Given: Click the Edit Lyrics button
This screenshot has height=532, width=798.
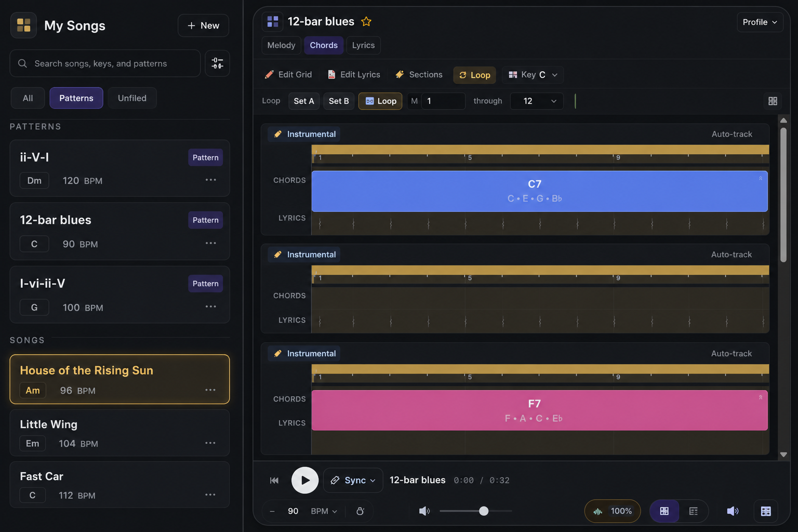Looking at the screenshot, I should pos(354,75).
